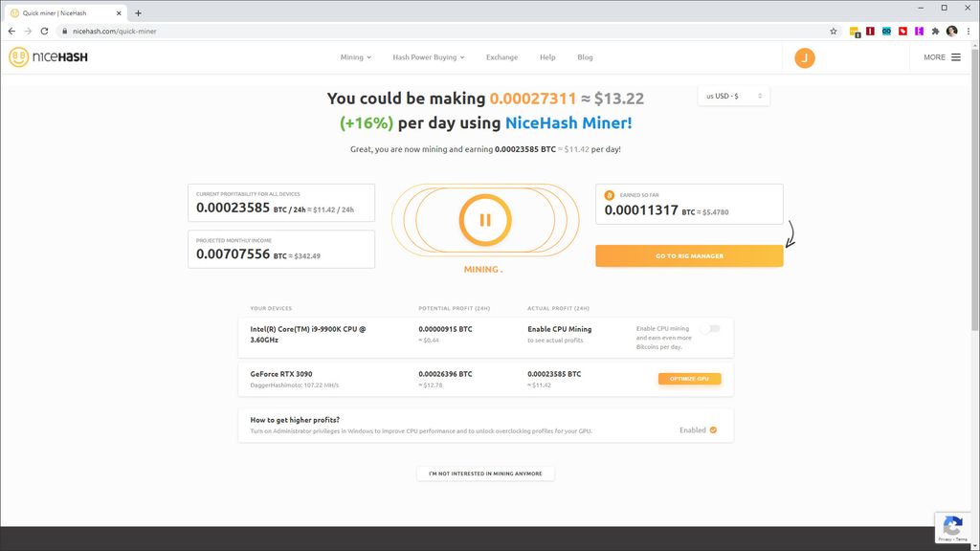Click the browser back arrow
The image size is (980, 551).
[x=11, y=31]
